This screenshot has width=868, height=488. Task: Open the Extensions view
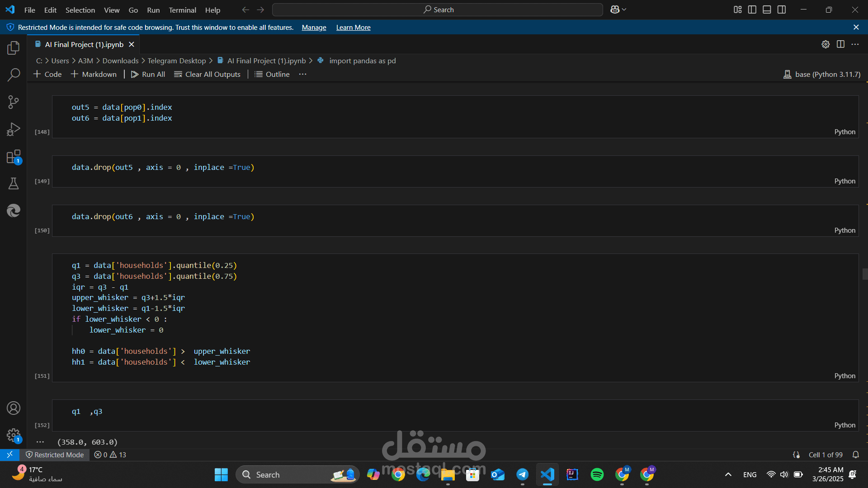(x=14, y=157)
